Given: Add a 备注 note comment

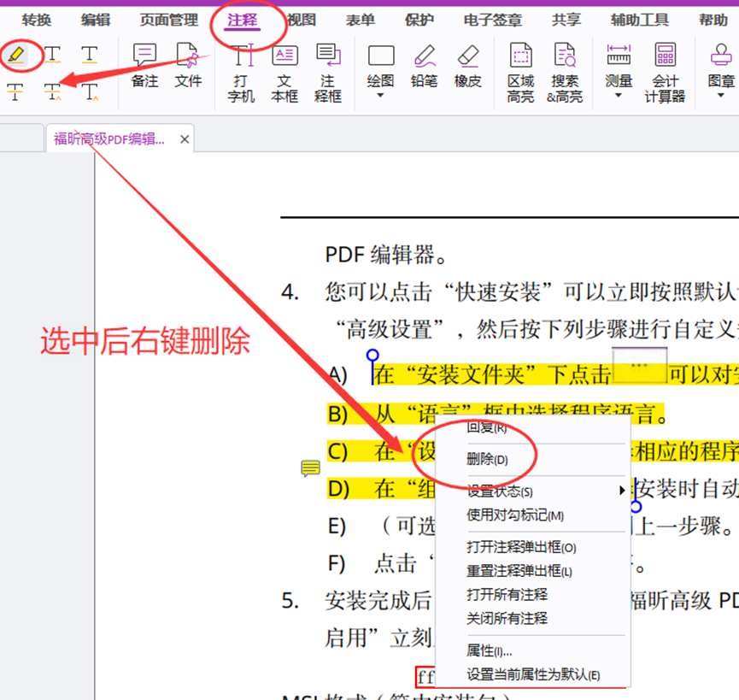Looking at the screenshot, I should point(144,65).
